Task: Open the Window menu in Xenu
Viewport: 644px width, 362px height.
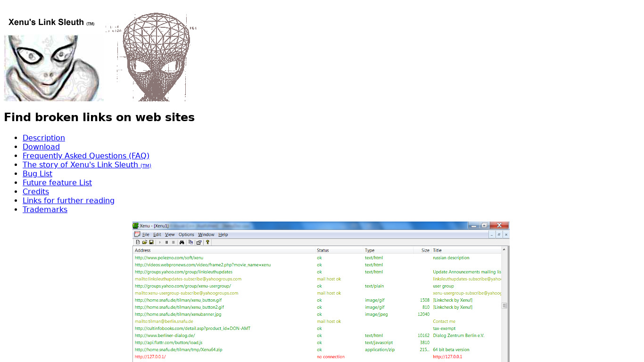Action: click(206, 235)
